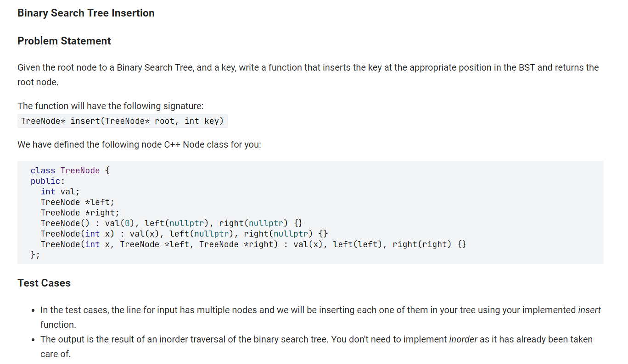Click the inline insert function signature code

(122, 121)
